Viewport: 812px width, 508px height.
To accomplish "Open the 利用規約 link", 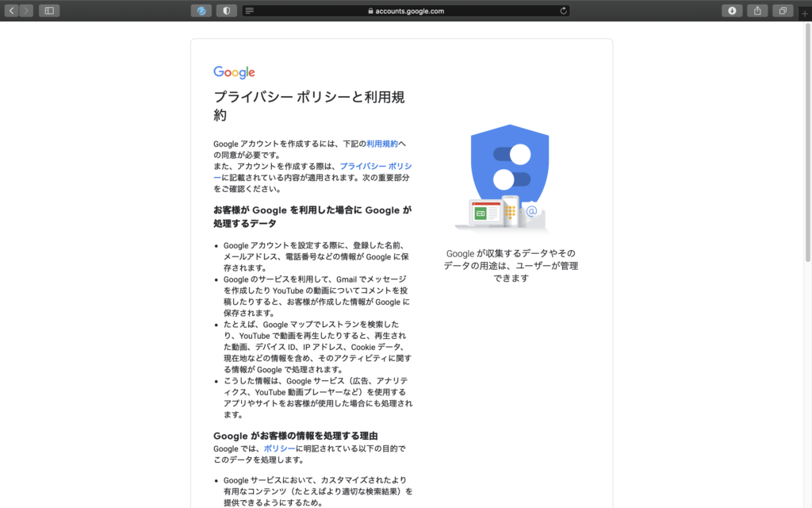I will pyautogui.click(x=382, y=144).
